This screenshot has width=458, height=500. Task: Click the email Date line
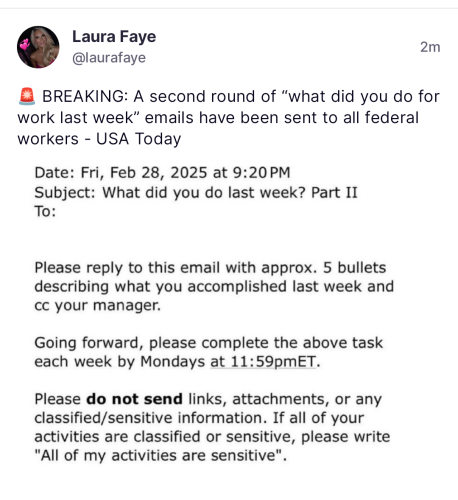[x=162, y=173]
